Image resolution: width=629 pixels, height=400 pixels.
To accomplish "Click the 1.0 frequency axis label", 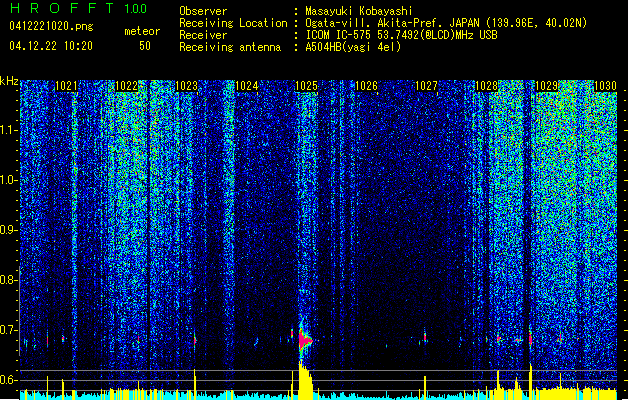I will point(9,180).
